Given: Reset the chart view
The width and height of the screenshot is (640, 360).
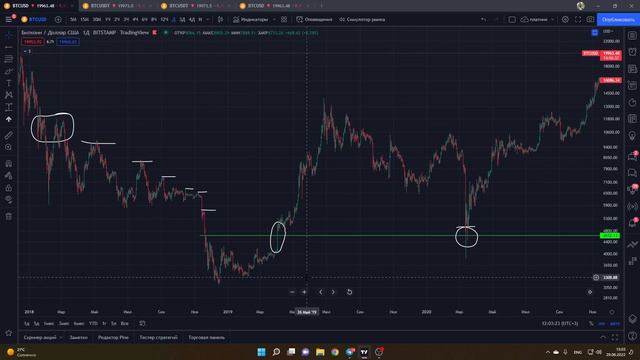Looking at the screenshot, I should pos(349,292).
